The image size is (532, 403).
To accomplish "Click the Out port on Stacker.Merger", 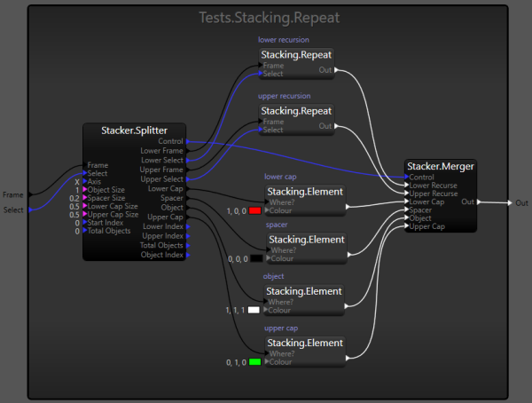I will (479, 202).
